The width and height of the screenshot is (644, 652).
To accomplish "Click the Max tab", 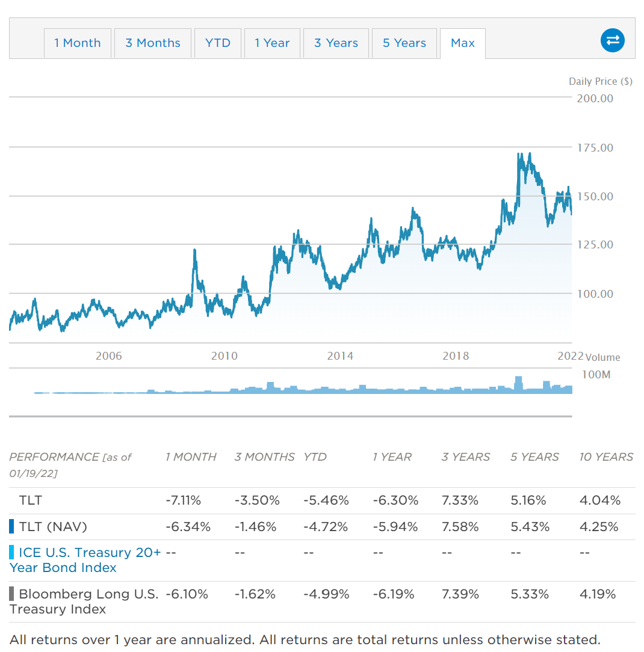I will tap(463, 43).
